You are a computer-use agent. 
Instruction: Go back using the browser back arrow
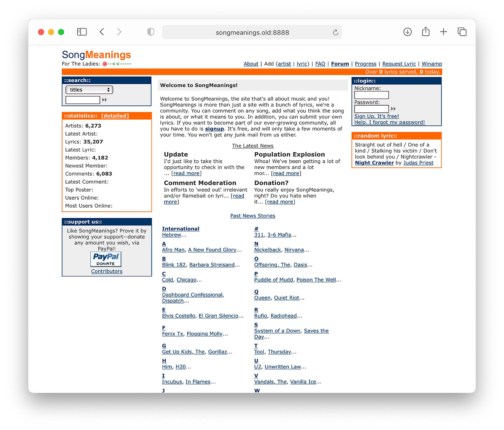point(102,32)
